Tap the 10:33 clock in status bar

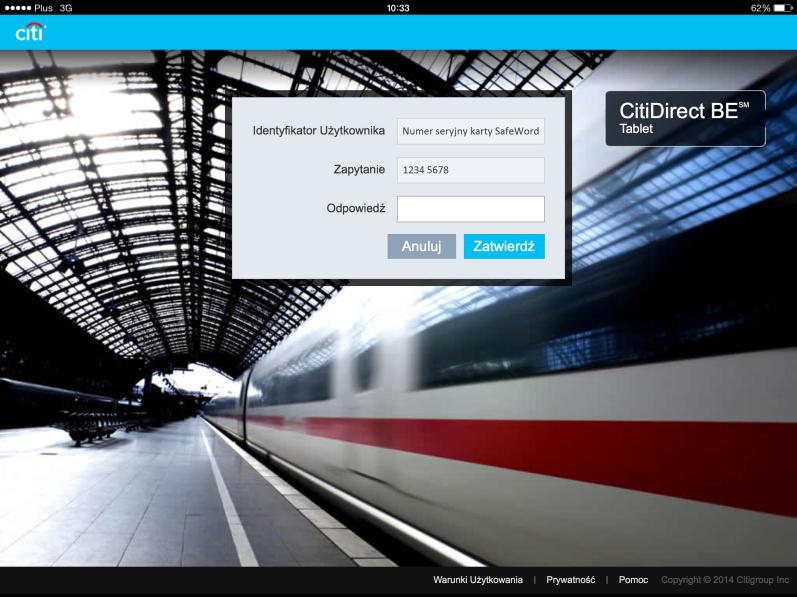pos(398,8)
